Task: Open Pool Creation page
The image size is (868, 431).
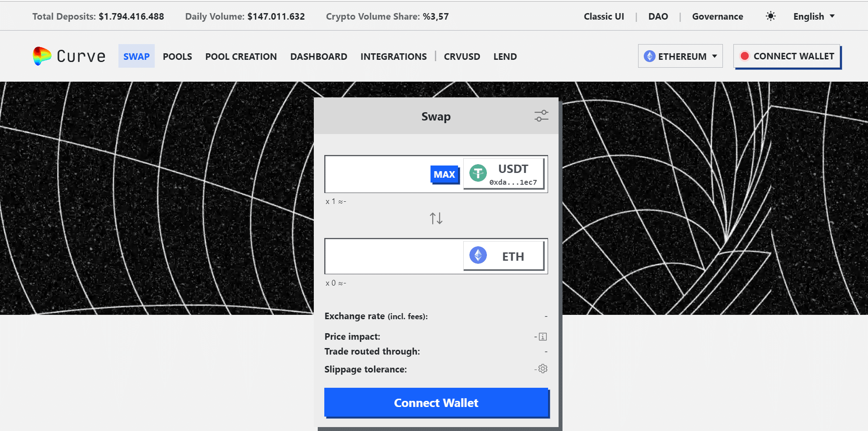Action: 241,57
